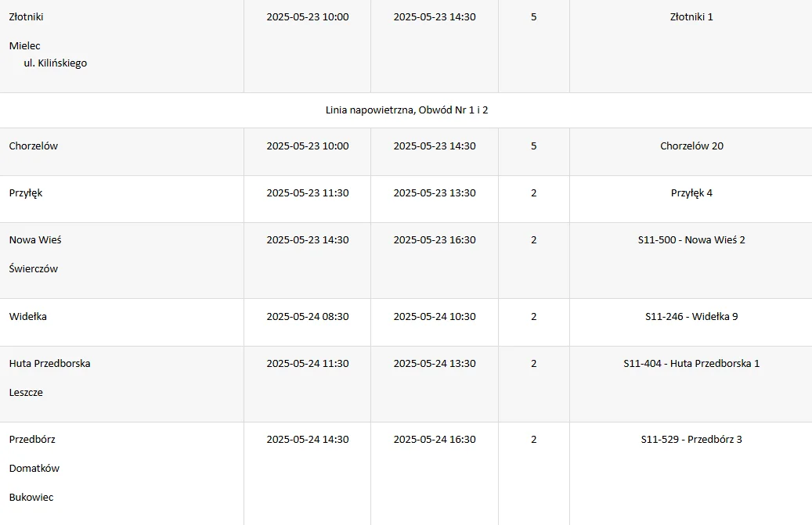Click the Widełka locality name
The height and width of the screenshot is (525, 812).
[x=27, y=317]
